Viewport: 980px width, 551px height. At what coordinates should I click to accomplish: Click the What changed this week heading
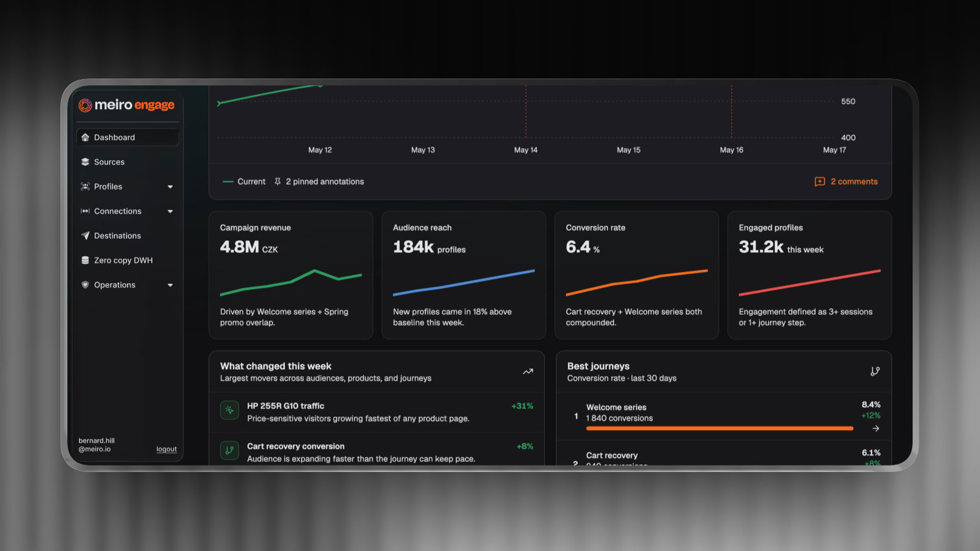(x=276, y=366)
